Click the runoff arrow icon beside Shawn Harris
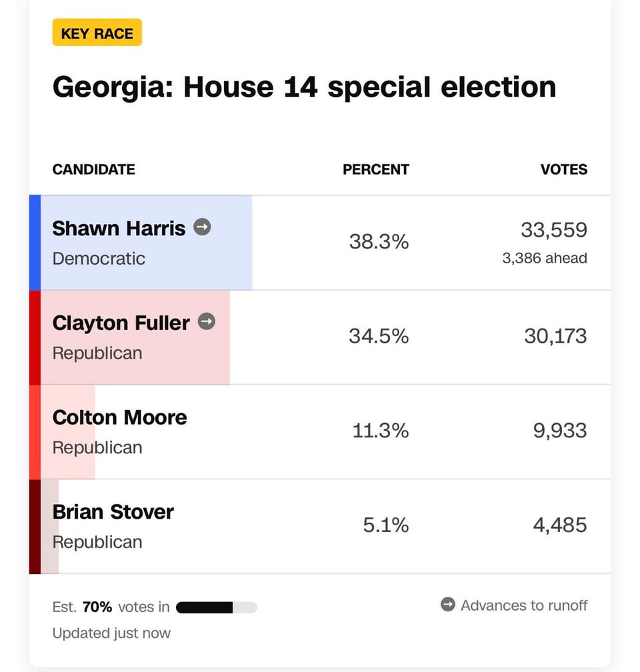 (x=202, y=227)
